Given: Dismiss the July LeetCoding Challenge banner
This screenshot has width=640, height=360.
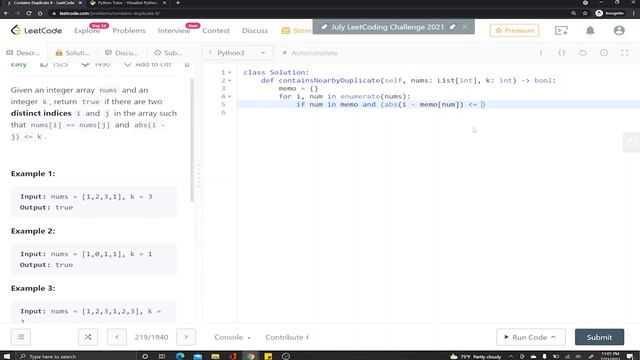Looking at the screenshot, I should coord(464,27).
